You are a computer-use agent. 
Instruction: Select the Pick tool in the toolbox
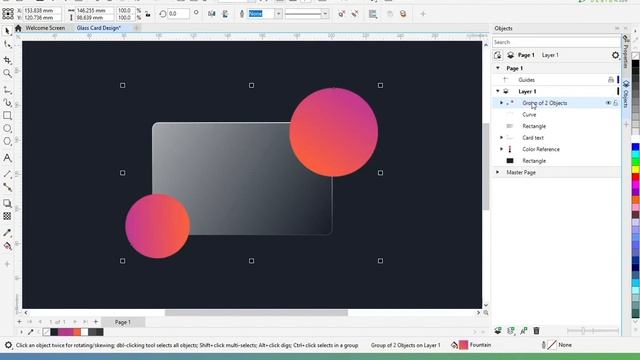pyautogui.click(x=7, y=31)
